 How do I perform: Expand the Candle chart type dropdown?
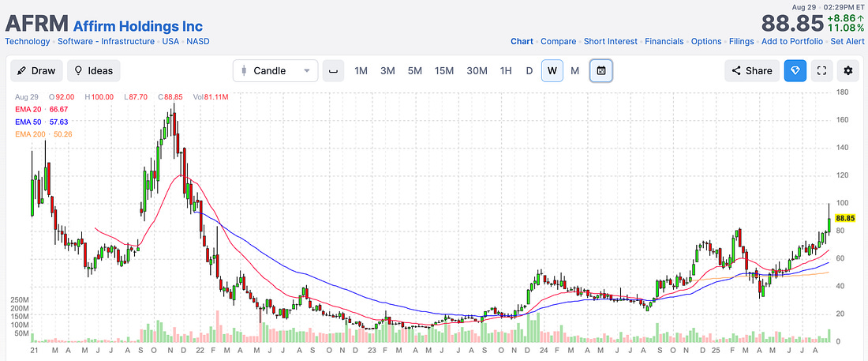click(275, 71)
